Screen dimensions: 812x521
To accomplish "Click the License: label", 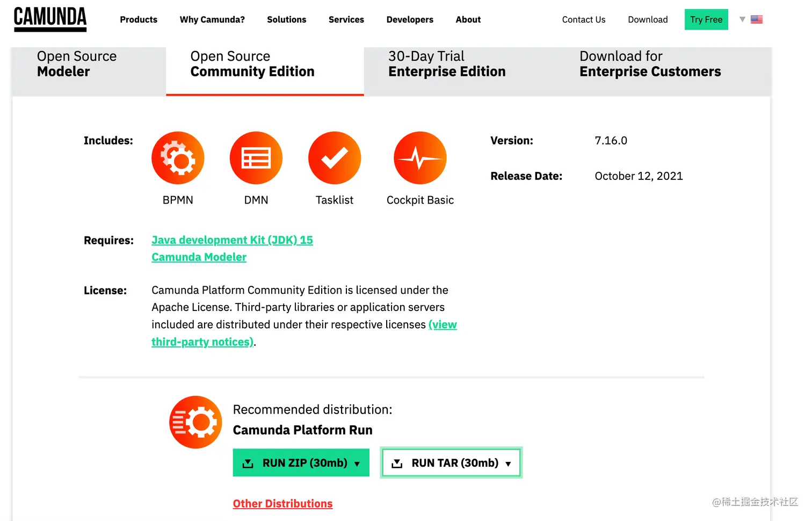I will pos(105,291).
